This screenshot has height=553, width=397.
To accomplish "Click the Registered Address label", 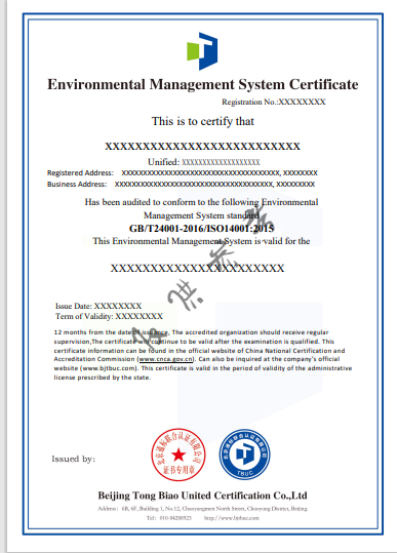I will click(x=80, y=173).
